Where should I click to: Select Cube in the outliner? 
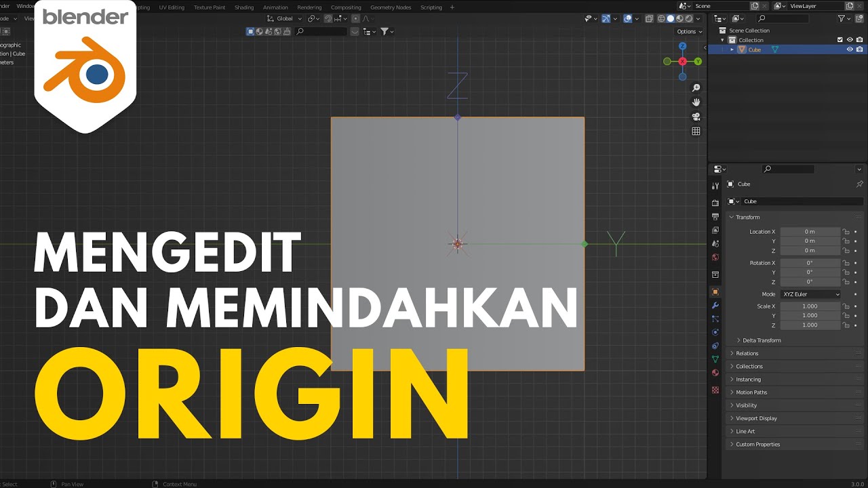point(754,49)
